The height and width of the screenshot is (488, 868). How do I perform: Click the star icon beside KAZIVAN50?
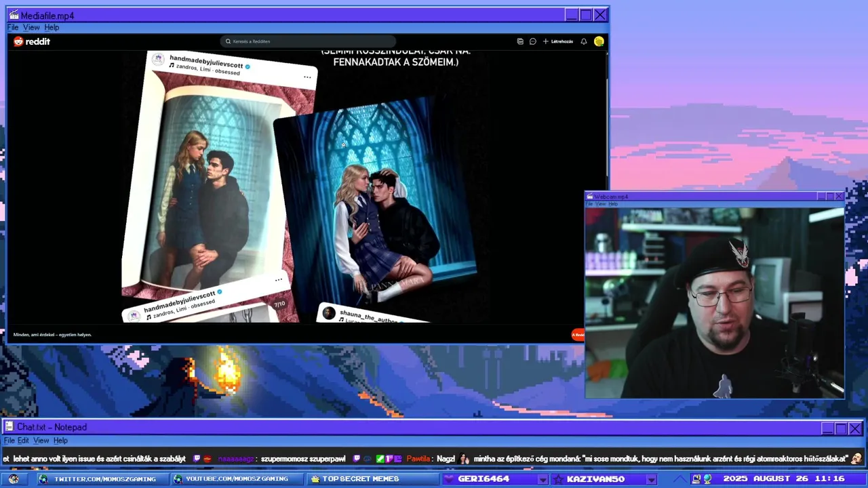point(558,479)
